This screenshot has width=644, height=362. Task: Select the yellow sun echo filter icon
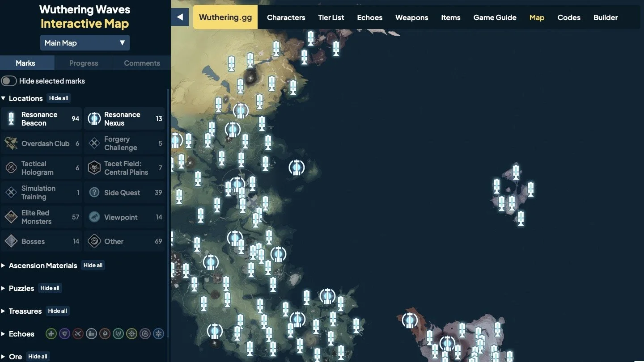pyautogui.click(x=132, y=334)
